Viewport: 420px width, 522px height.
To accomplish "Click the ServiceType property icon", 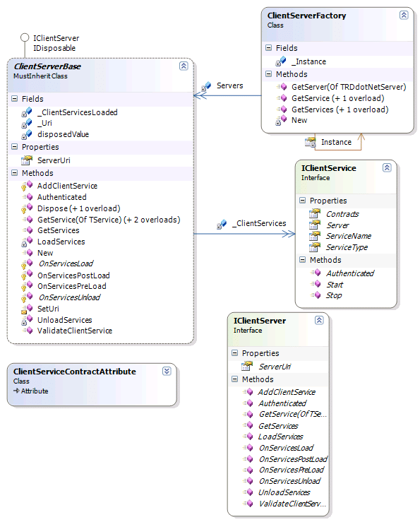I will (315, 247).
